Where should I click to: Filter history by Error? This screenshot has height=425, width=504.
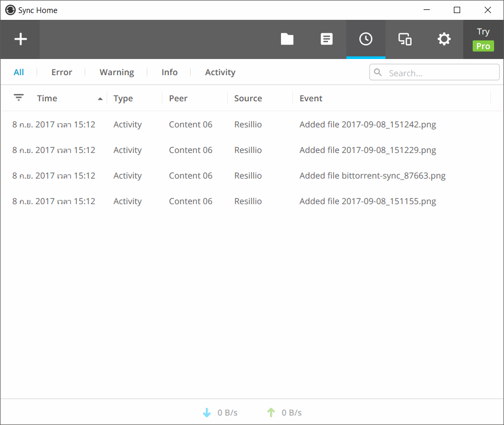[62, 72]
